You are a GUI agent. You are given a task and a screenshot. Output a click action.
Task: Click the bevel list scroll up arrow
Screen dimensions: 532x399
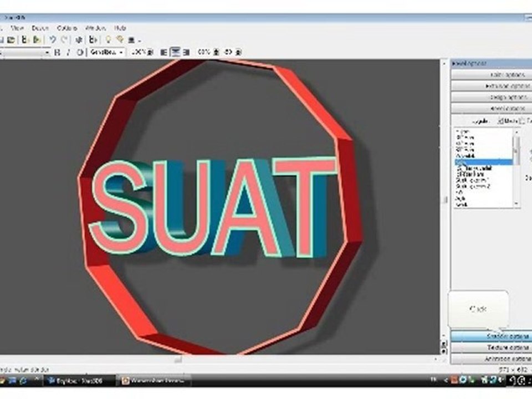pyautogui.click(x=516, y=132)
